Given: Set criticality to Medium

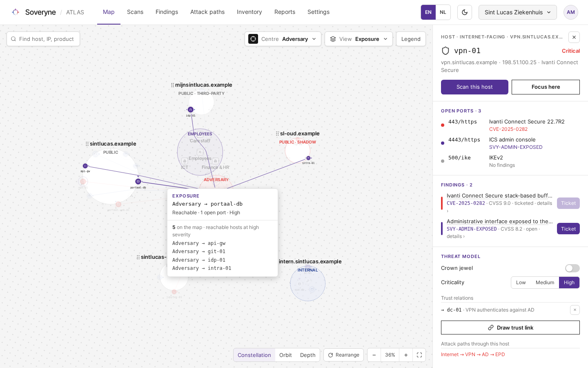Looking at the screenshot, I should (x=545, y=283).
